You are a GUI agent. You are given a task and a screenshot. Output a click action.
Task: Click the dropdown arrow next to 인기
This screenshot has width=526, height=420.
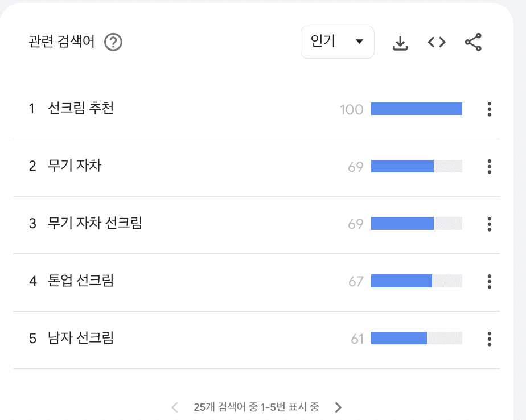click(359, 42)
